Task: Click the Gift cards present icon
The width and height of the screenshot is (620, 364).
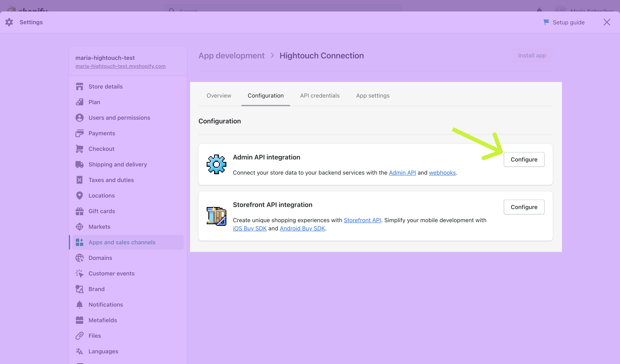Action: point(80,211)
